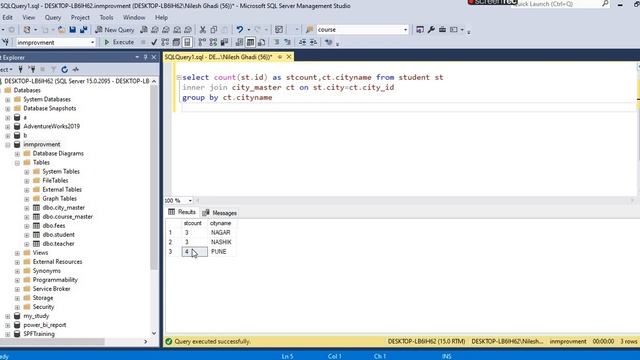Switch to the Messages tab
The image size is (640, 360).
[220, 213]
